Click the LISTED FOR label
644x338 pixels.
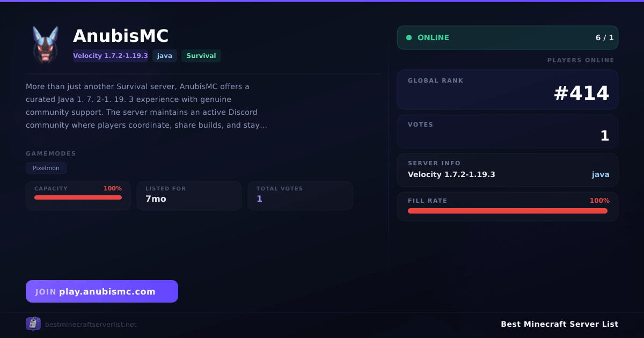coord(166,188)
